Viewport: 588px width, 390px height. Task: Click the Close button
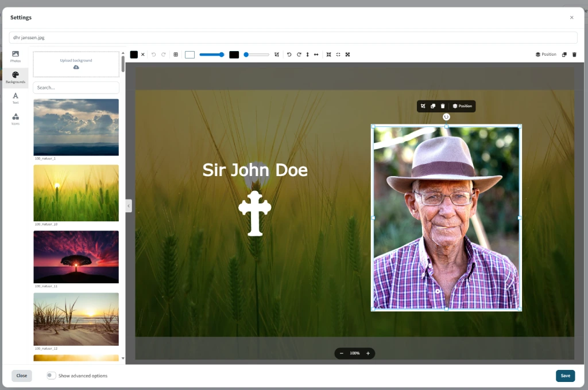pyautogui.click(x=22, y=376)
